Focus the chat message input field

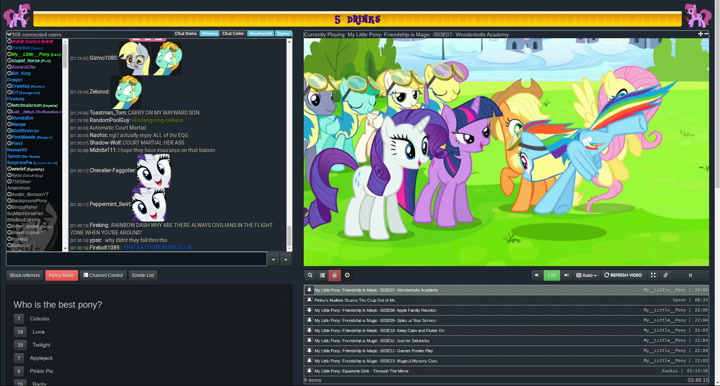tap(136, 259)
